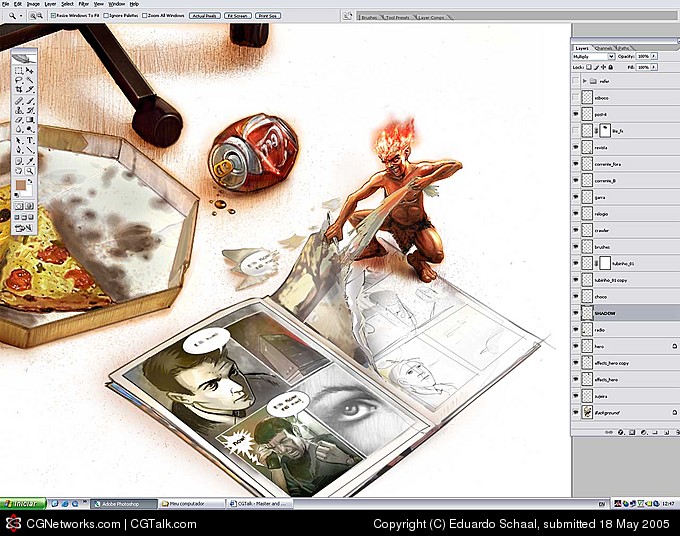Hide the revista layer

point(576,147)
